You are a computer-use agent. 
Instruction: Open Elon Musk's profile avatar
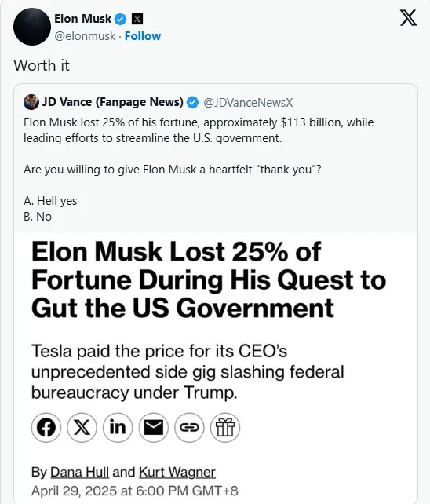(x=32, y=27)
